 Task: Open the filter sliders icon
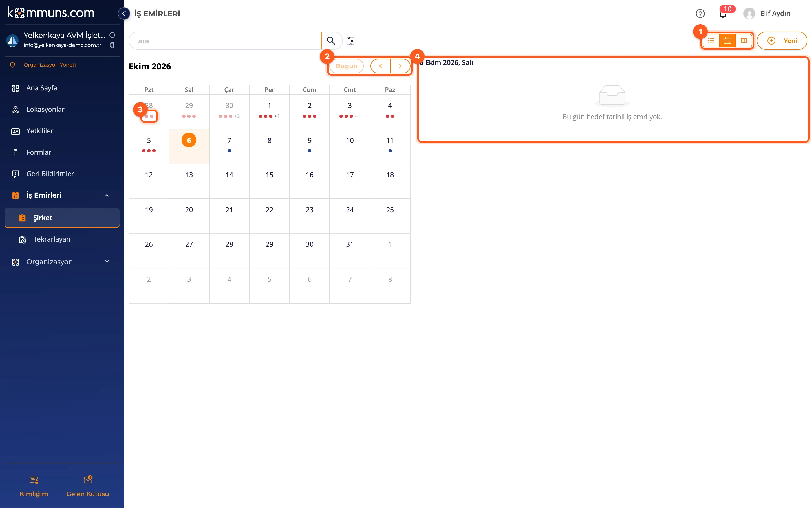click(350, 41)
